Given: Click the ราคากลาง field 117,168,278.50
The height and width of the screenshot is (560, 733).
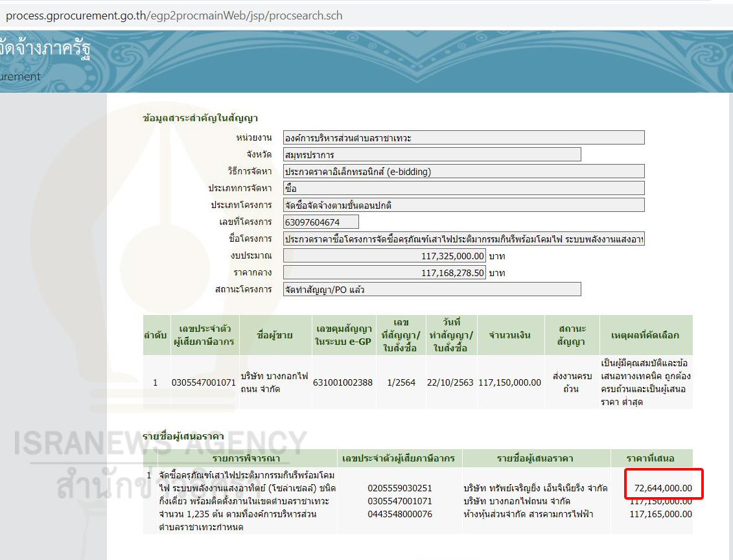Looking at the screenshot, I should click(384, 273).
